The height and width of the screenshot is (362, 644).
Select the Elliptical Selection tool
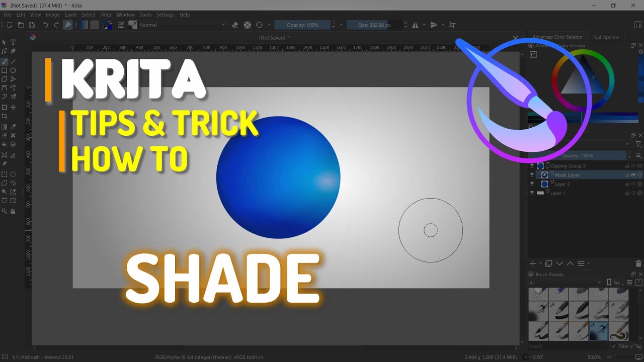click(x=13, y=174)
